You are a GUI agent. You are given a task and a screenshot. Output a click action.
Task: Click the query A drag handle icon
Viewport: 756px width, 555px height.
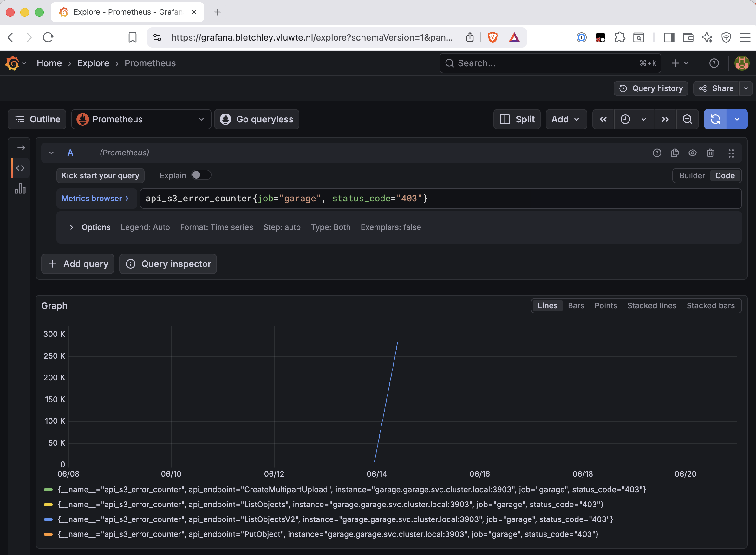pyautogui.click(x=731, y=153)
